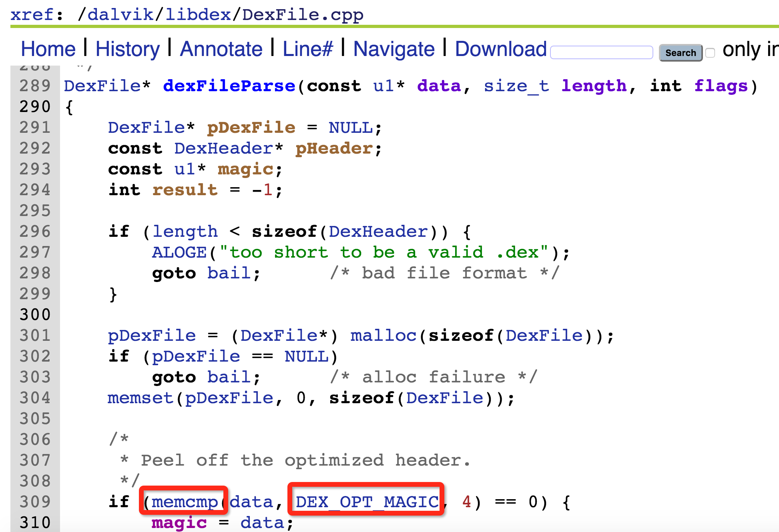
Task: Click the dalvik path segment link
Action: (119, 15)
